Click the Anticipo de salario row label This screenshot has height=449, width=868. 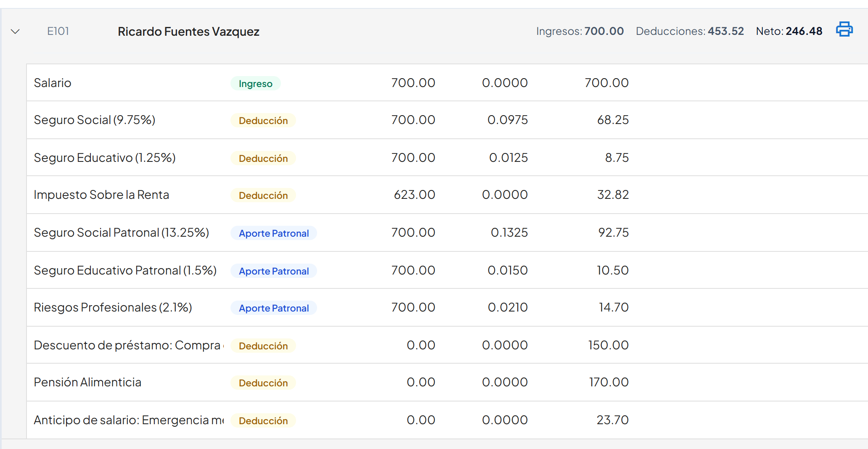tap(129, 420)
